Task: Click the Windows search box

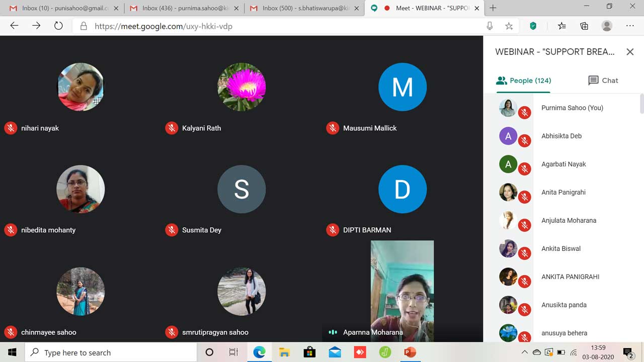Action: [x=111, y=352]
